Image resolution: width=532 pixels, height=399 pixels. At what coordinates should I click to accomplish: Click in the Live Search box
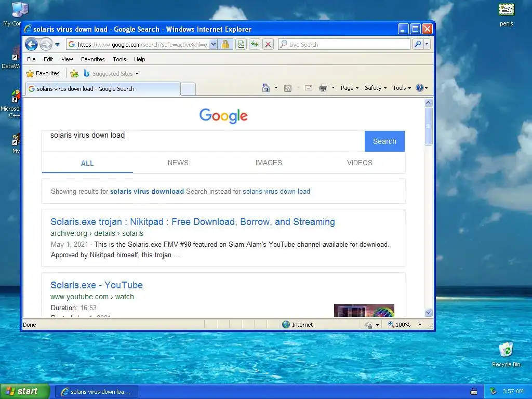pos(344,45)
